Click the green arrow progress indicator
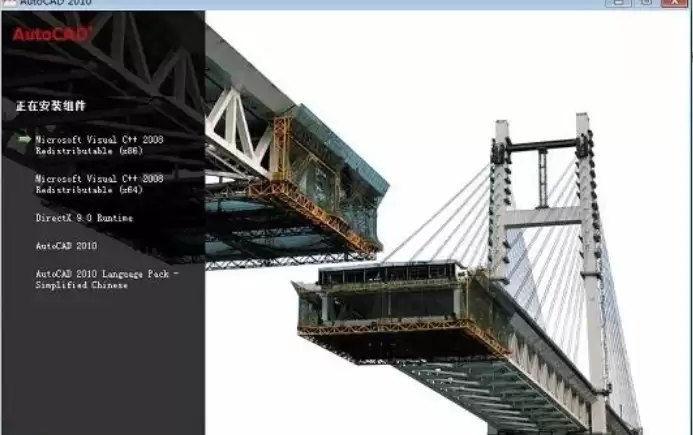 tap(24, 139)
